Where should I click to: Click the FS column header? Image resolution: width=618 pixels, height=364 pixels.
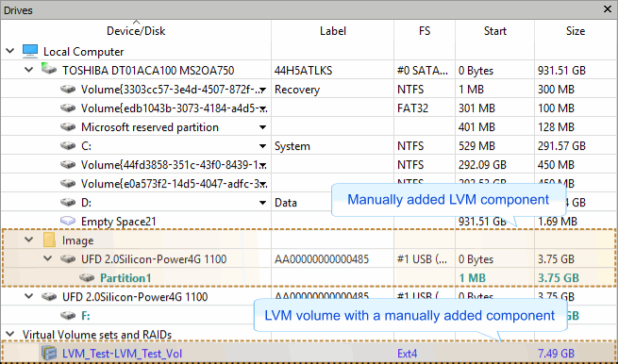(x=425, y=31)
